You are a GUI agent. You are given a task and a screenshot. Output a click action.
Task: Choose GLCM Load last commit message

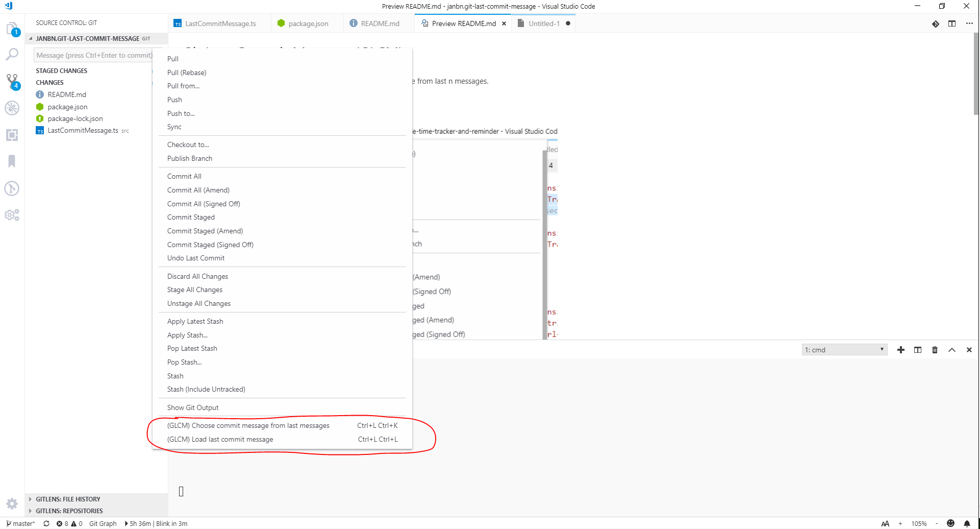click(282, 439)
